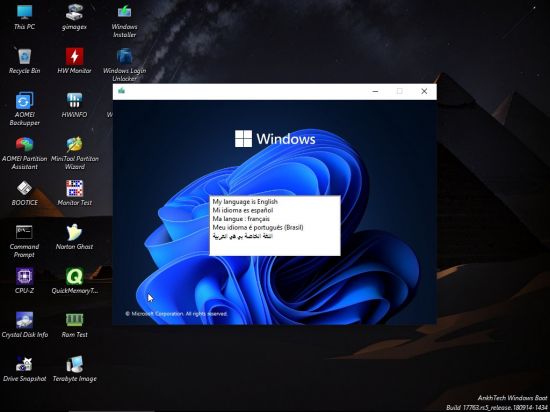This screenshot has height=412, width=550.
Task: Open the Terabyte Image icon
Action: point(74,369)
